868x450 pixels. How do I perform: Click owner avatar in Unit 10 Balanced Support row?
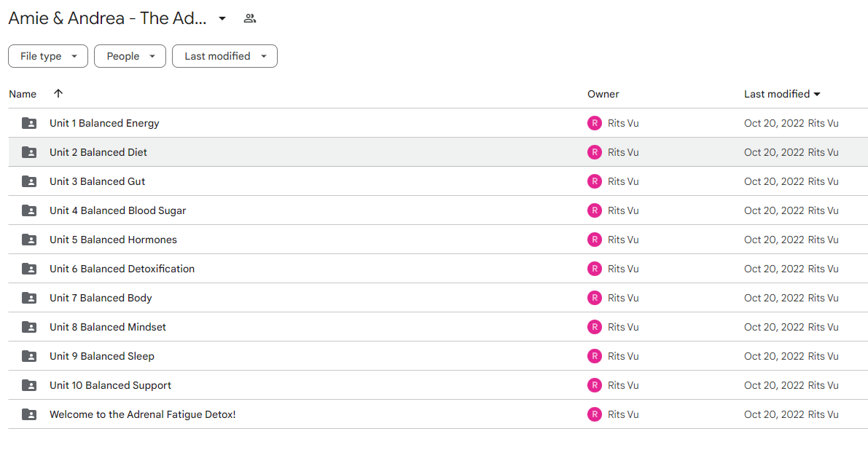[x=595, y=385]
